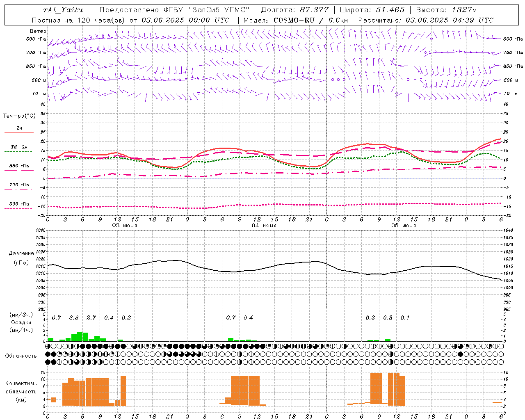
Task: Click the left '1040' pressure axis value
Action: [x=40, y=231]
